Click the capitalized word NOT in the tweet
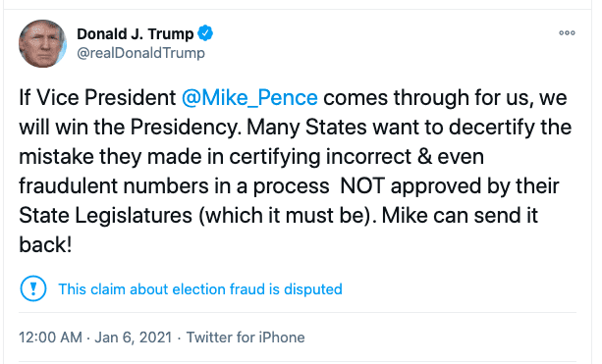Screen dimensions: 602x364 coord(362,186)
